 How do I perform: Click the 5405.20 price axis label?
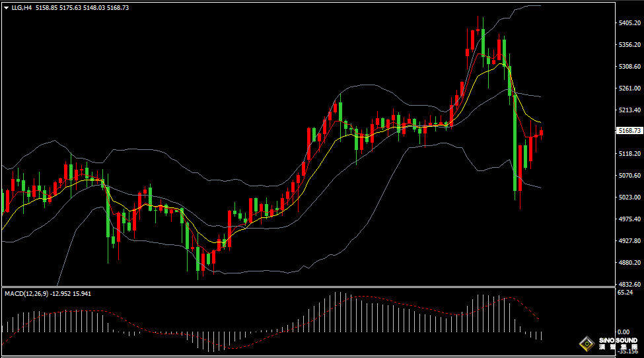(629, 23)
